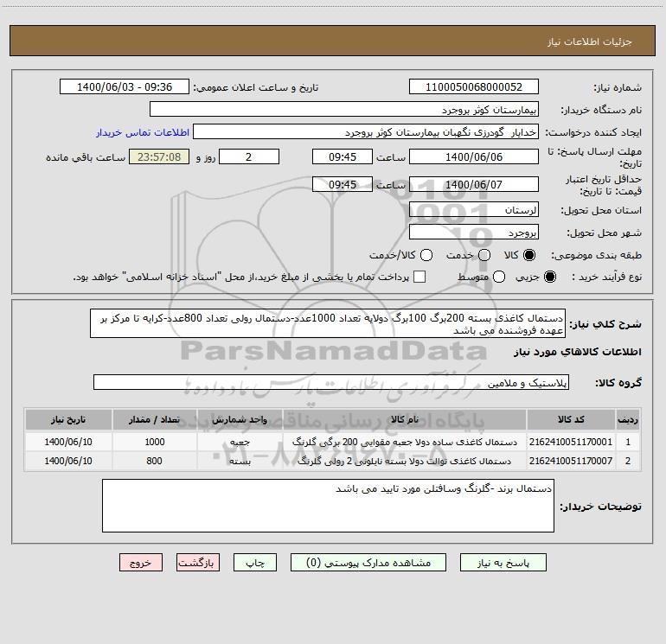Select the جزیی purchase type radio

[x=550, y=277]
